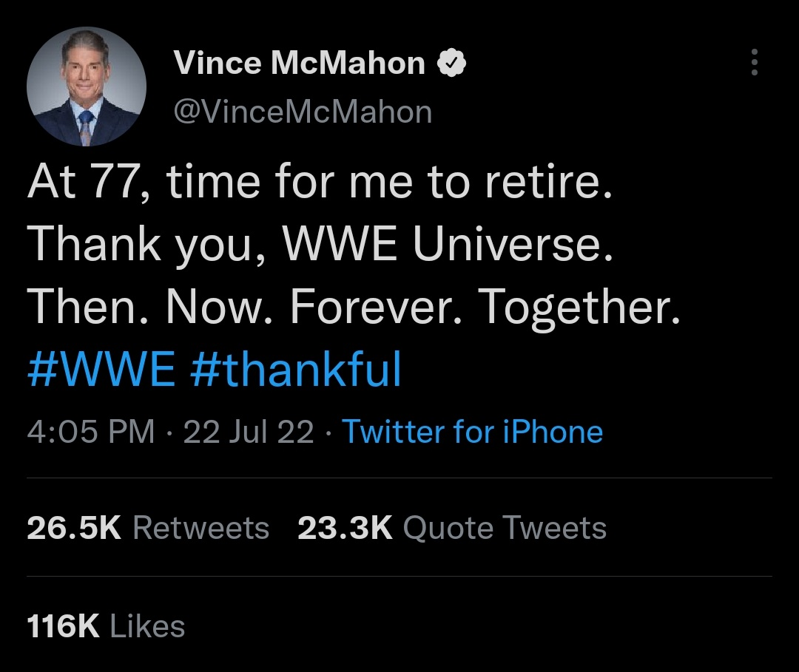This screenshot has height=672, width=799.
Task: Open the @VinceMcMahon handle link
Action: [302, 112]
